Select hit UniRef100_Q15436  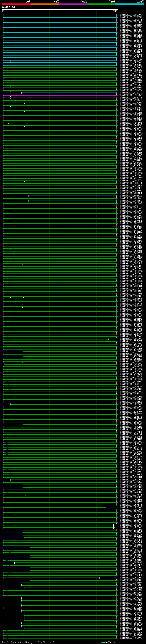click(131, 163)
